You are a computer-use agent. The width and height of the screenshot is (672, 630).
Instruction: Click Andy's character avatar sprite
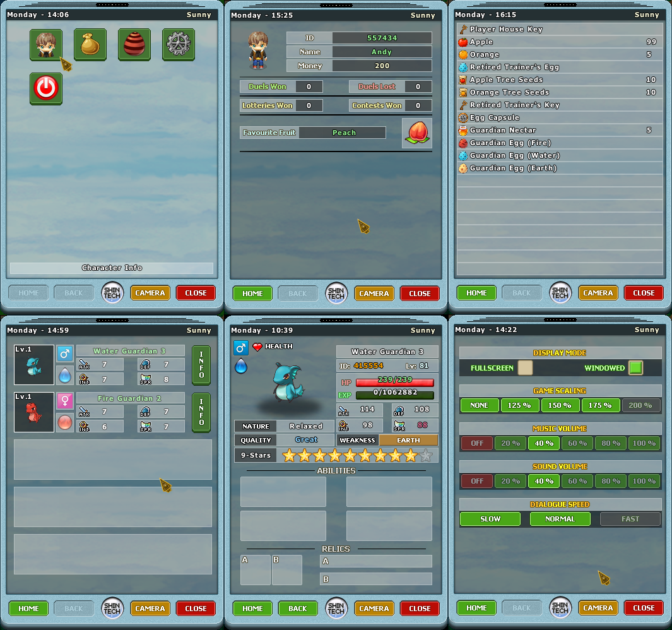click(x=257, y=50)
